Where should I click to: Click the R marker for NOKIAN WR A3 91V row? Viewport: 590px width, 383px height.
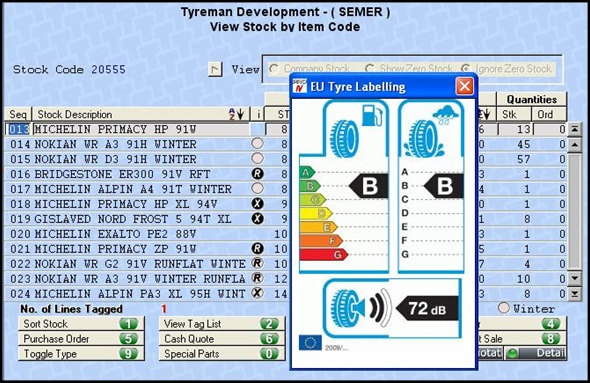tap(257, 278)
